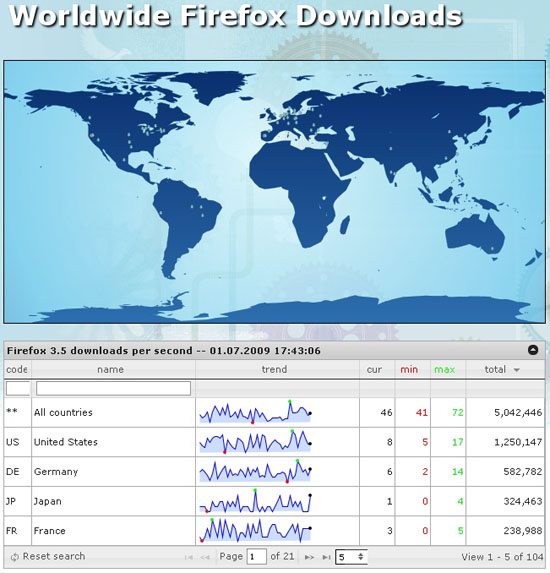Click the US country code cell
This screenshot has width=550, height=573.
12,442
